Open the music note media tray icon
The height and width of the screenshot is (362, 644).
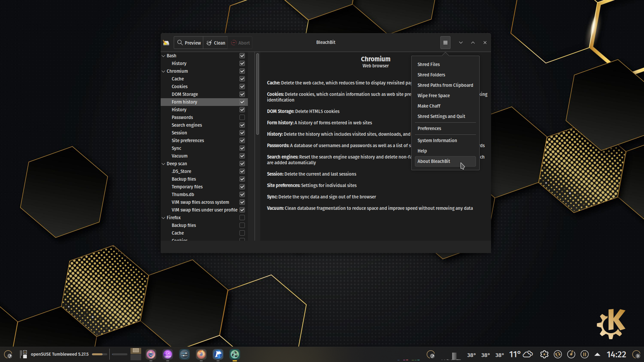click(571, 354)
